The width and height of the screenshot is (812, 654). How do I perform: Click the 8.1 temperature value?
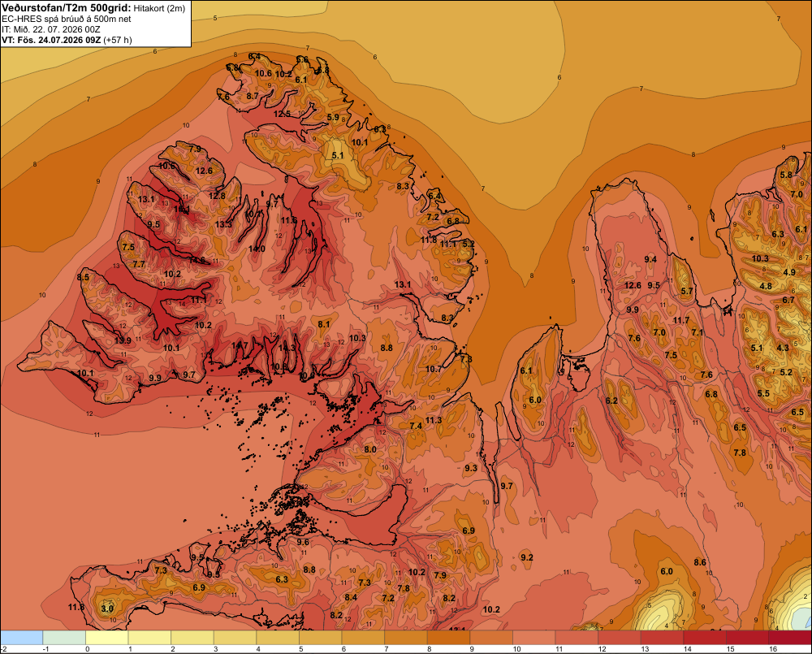click(x=324, y=324)
